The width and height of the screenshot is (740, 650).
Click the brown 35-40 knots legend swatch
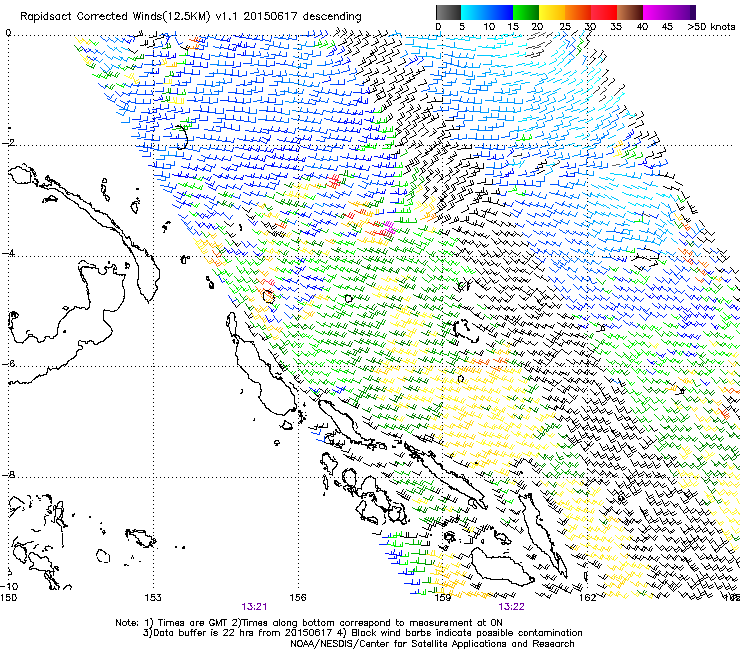[x=630, y=12]
